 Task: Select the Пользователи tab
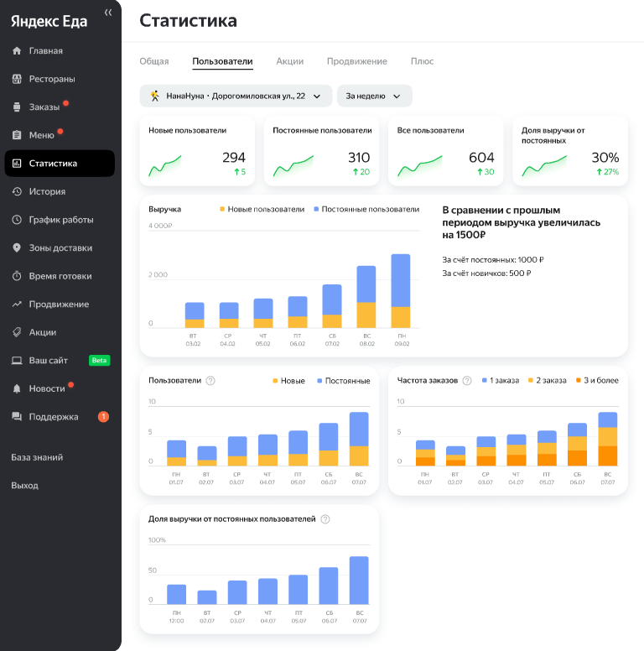pos(222,61)
